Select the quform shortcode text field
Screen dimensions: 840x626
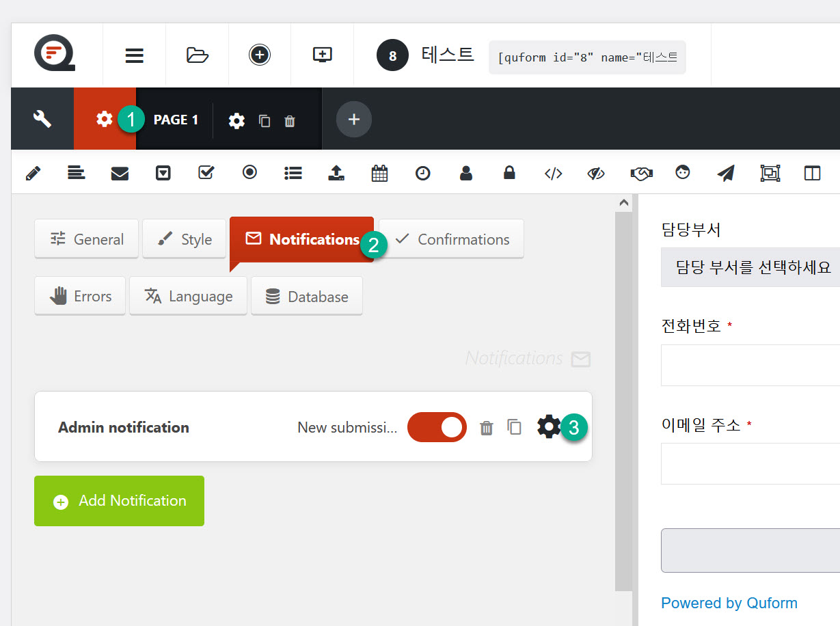click(x=586, y=57)
